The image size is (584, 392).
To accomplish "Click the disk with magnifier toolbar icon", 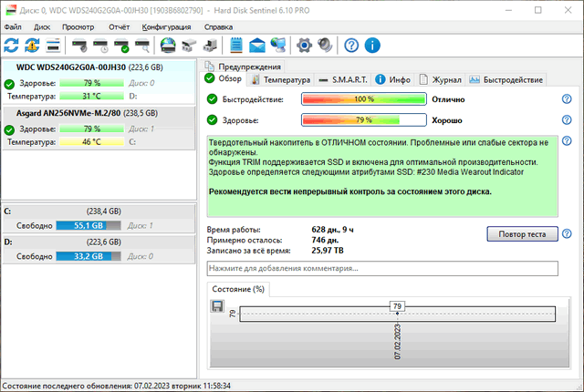I will 142,46.
